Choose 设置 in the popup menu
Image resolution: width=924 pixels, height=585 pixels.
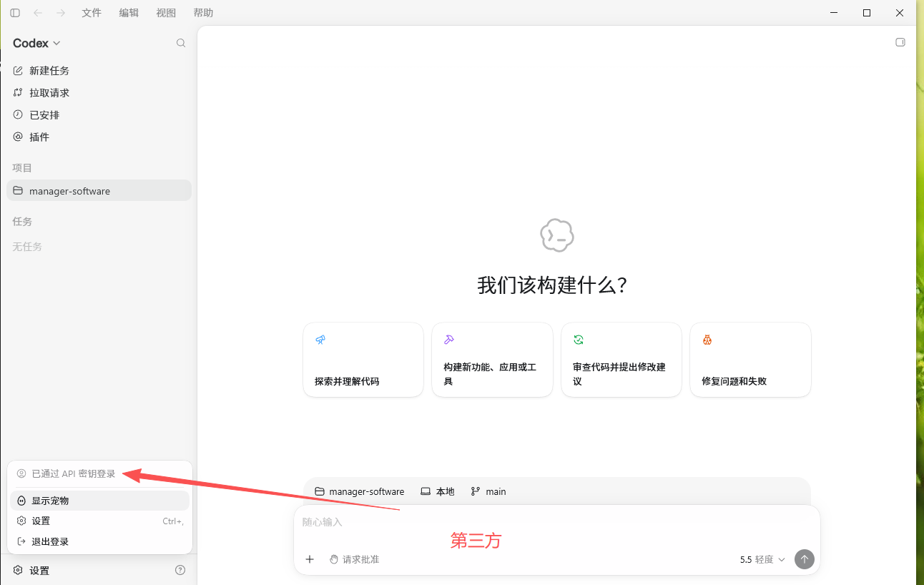tap(99, 521)
